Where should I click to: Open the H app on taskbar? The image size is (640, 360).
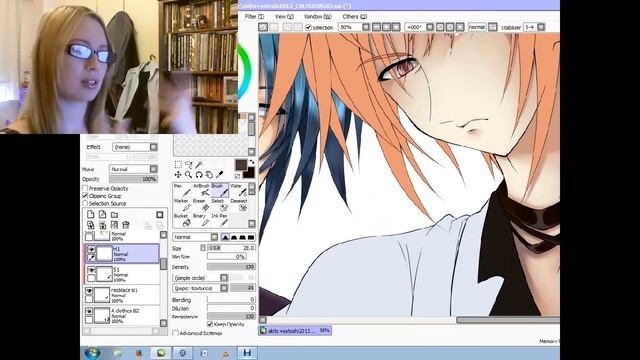tap(247, 353)
